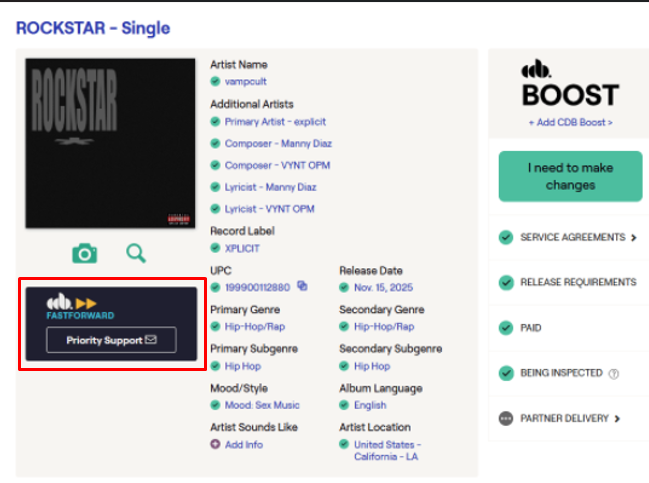Copy the UPC with the copy icon
This screenshot has width=649, height=483.
point(303,286)
